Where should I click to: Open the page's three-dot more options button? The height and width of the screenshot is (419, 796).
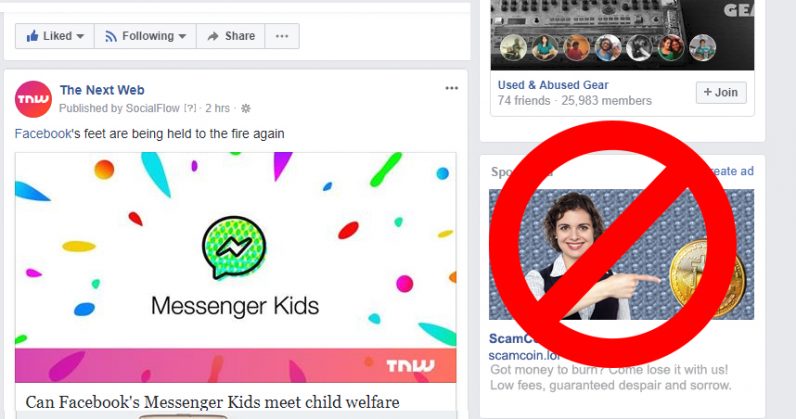282,36
